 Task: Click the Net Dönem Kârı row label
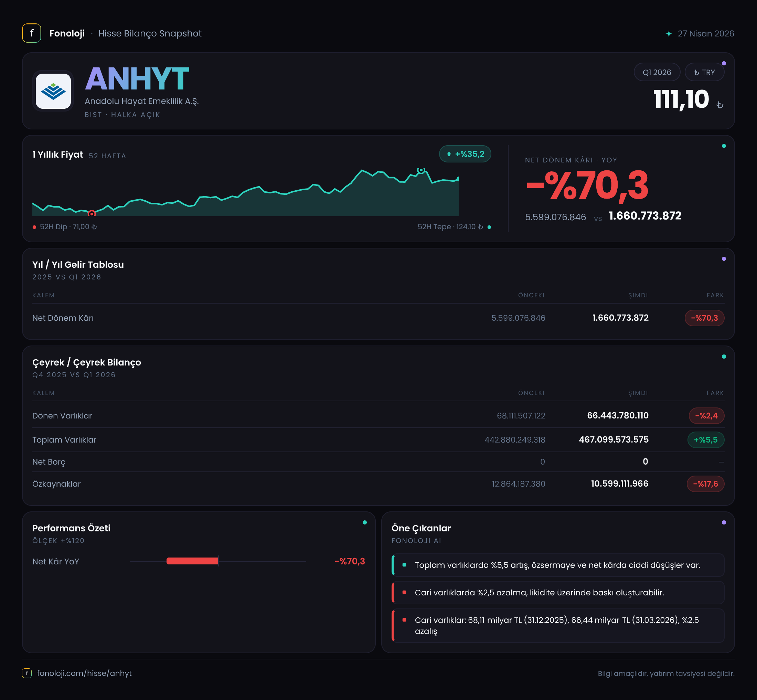pos(63,318)
